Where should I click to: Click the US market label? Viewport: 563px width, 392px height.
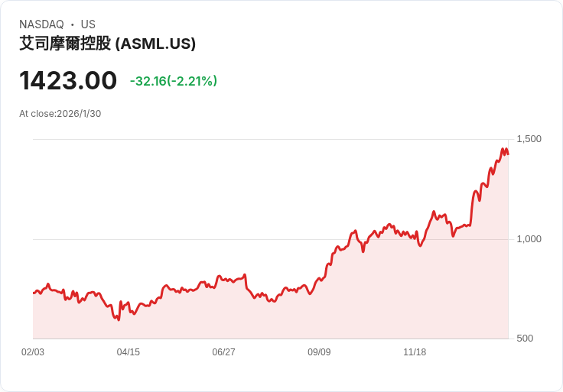(x=88, y=24)
